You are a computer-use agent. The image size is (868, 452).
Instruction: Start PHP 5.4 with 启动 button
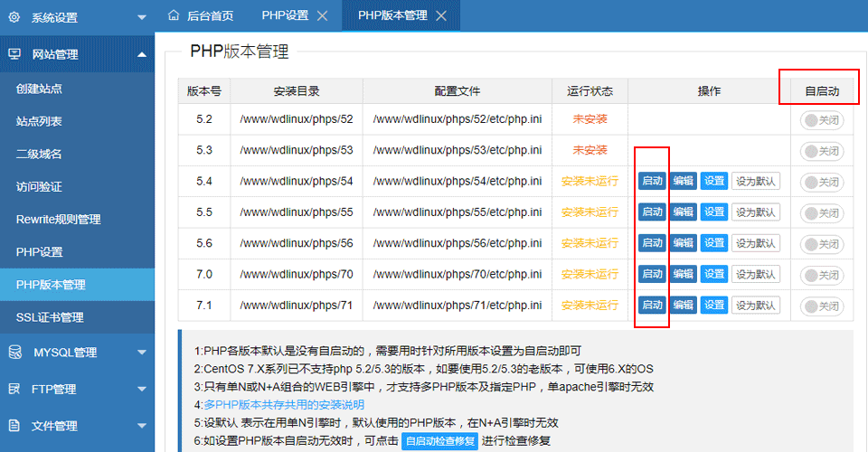click(652, 181)
